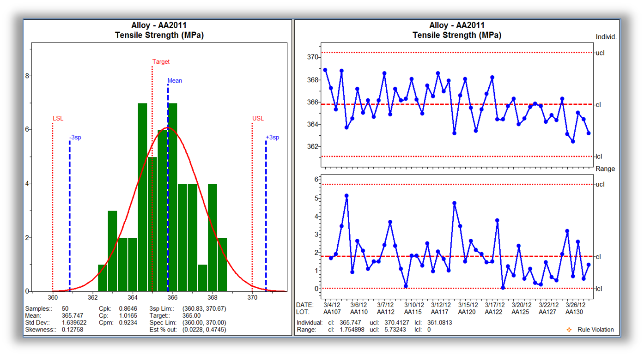Click the blue Mean label on histogram

[x=175, y=80]
